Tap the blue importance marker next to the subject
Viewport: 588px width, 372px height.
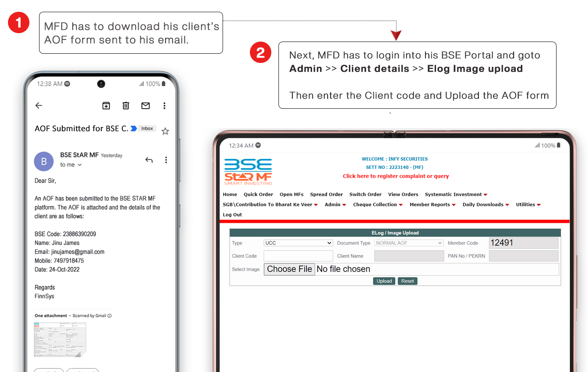pyautogui.click(x=134, y=128)
